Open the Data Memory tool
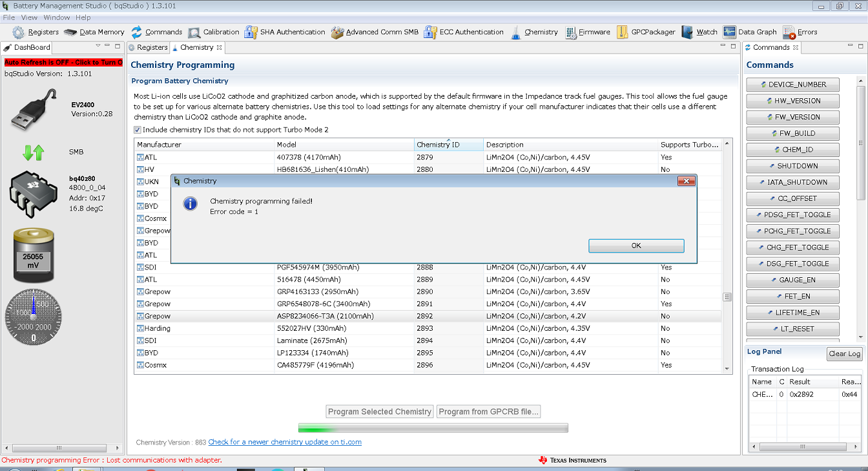The image size is (868, 471). [x=94, y=32]
